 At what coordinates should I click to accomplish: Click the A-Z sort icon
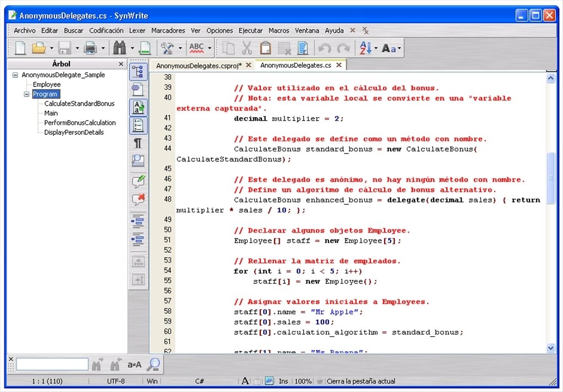point(365,48)
